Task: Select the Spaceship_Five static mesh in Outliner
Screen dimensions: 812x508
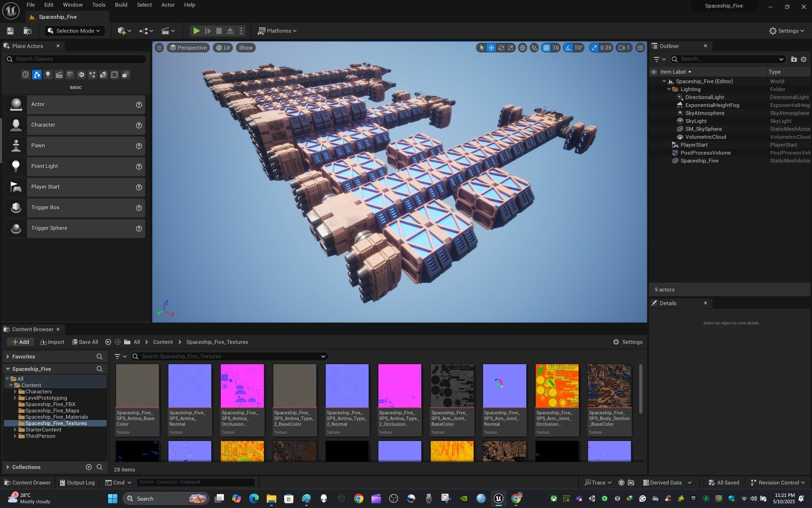Action: (x=699, y=161)
